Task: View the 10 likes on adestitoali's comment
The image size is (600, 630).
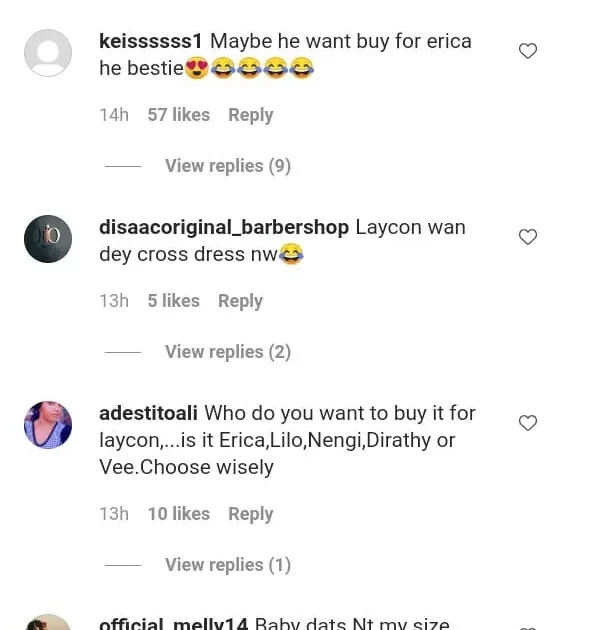Action: coord(178,514)
